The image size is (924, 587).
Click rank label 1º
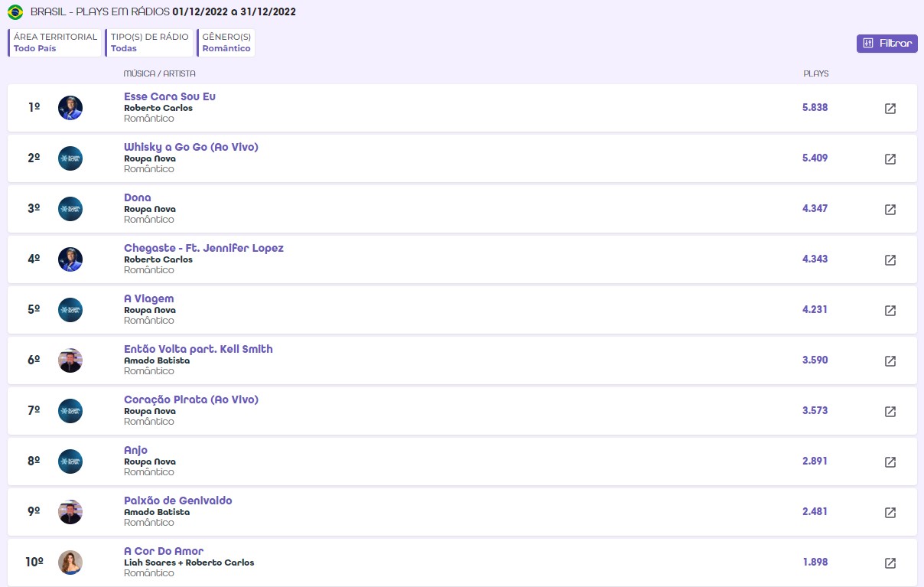point(34,108)
